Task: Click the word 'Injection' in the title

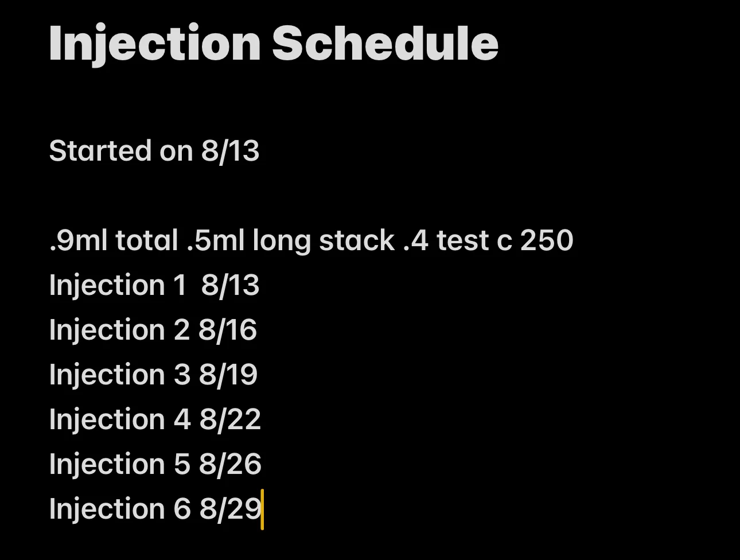Action: (x=155, y=45)
